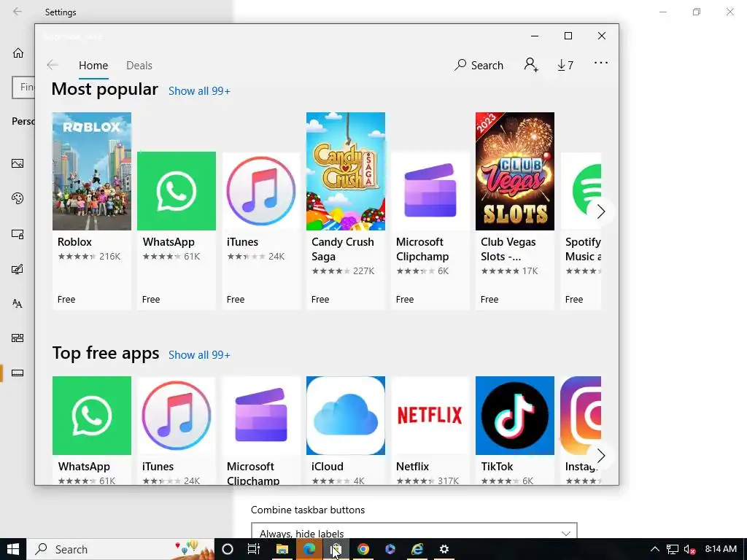Launch Microsoft Edge from taskbar
The height and width of the screenshot is (560, 747).
[x=309, y=549]
